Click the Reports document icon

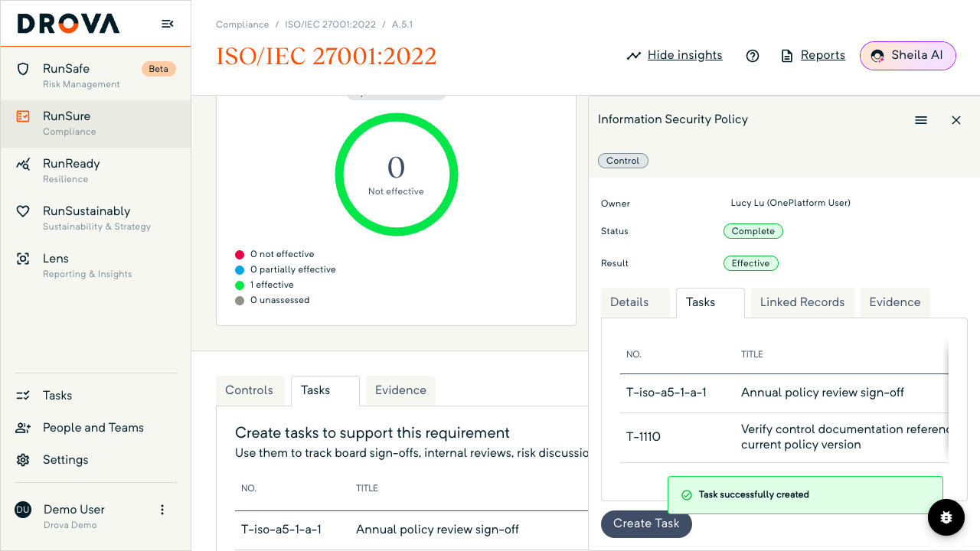pos(786,56)
